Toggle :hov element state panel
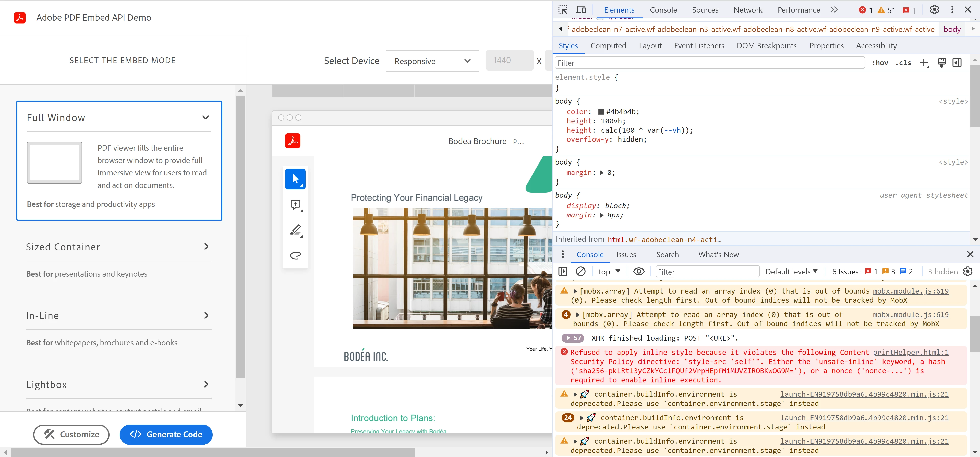Image resolution: width=980 pixels, height=457 pixels. click(880, 63)
